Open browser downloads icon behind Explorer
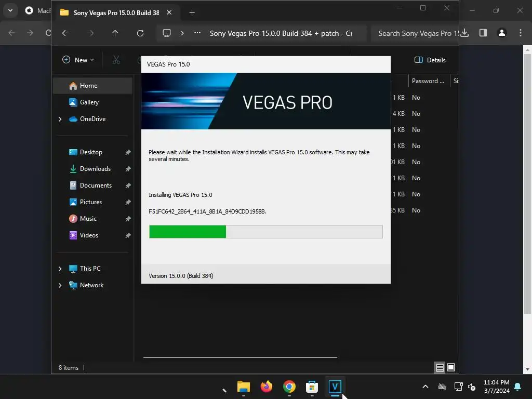 click(x=465, y=33)
